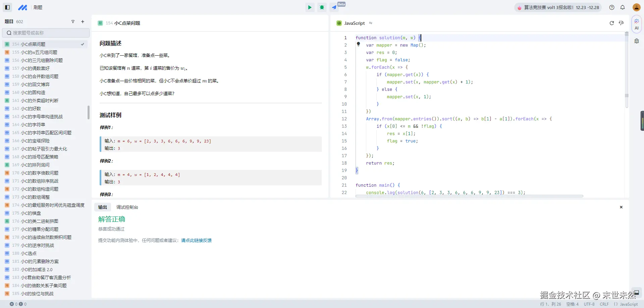Switch language using JavaScript selector
The height and width of the screenshot is (308, 644).
point(355,23)
